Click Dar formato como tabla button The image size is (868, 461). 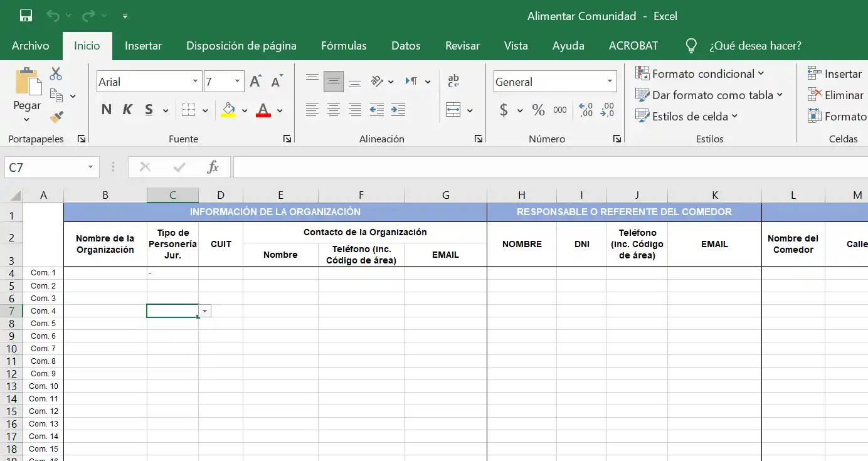[x=709, y=95]
